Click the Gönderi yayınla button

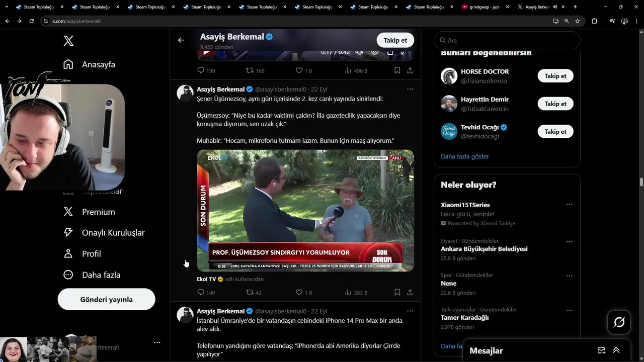click(x=106, y=299)
